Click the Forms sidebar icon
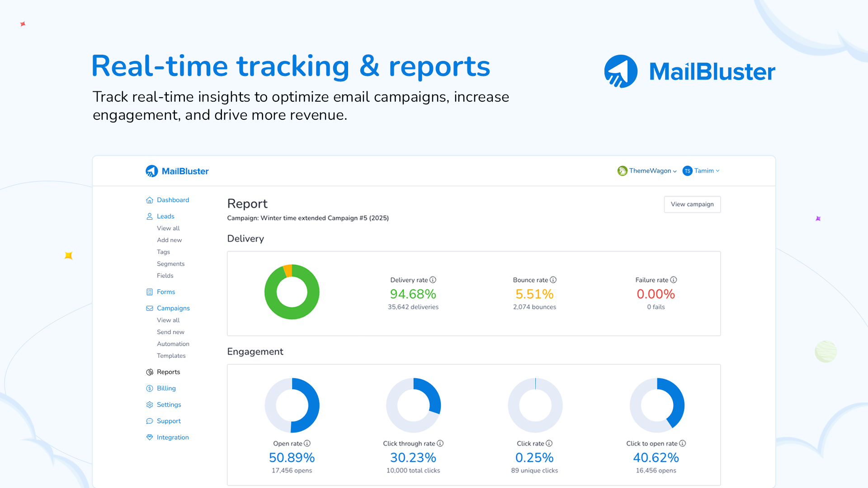The image size is (868, 488). pyautogui.click(x=150, y=292)
